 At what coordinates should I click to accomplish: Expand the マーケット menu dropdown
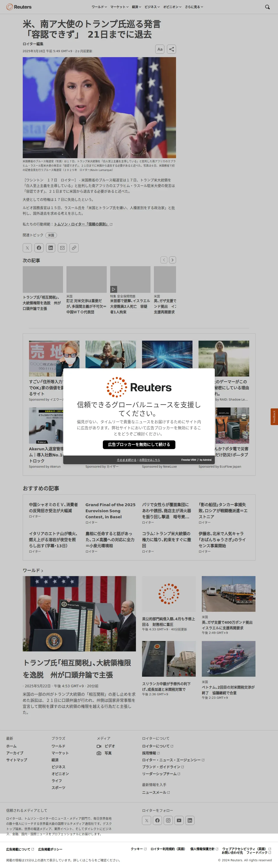119,7
